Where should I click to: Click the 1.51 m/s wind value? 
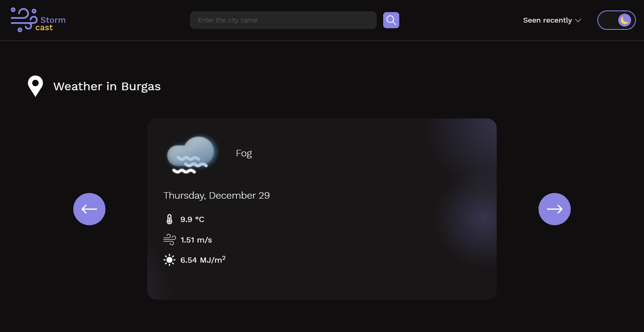(x=196, y=240)
